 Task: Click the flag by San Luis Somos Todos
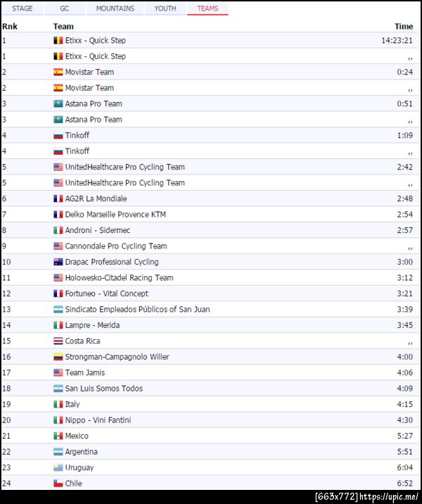coord(58,389)
